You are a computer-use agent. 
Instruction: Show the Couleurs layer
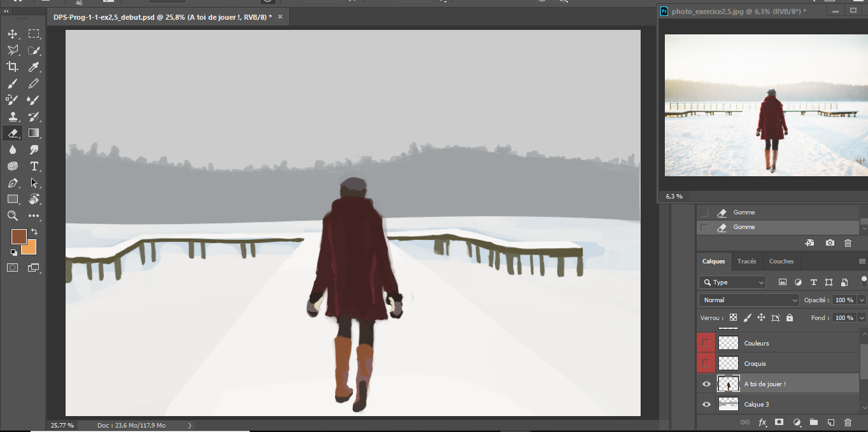[706, 343]
